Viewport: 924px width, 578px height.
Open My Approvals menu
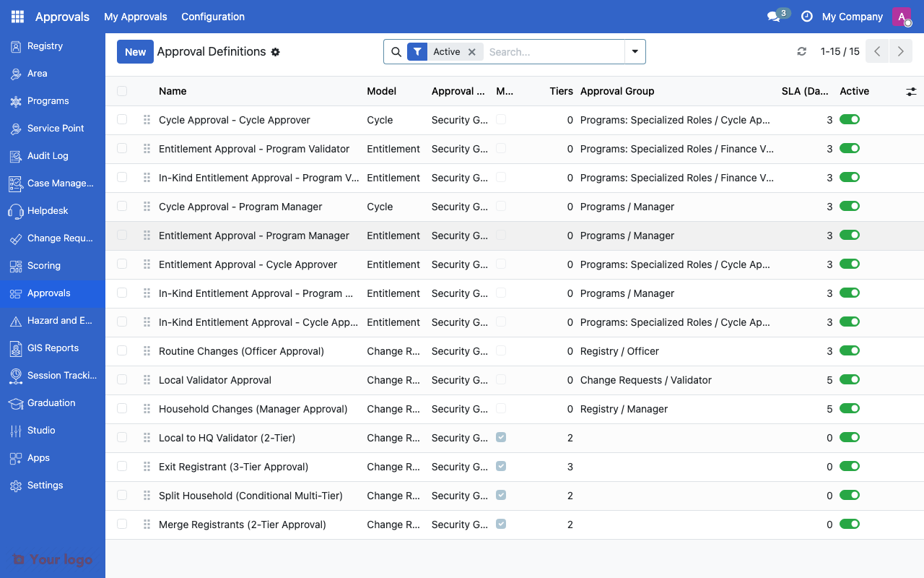(136, 17)
